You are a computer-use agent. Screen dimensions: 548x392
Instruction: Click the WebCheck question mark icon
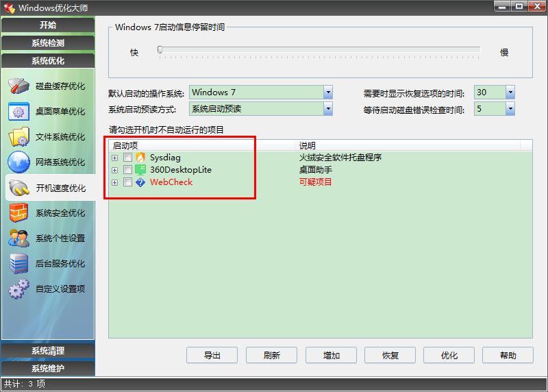140,182
